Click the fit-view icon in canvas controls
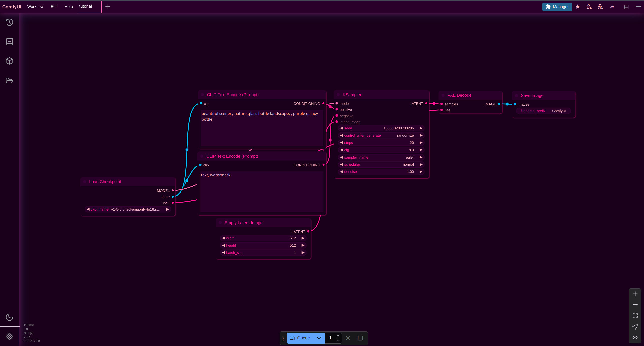 pyautogui.click(x=635, y=315)
